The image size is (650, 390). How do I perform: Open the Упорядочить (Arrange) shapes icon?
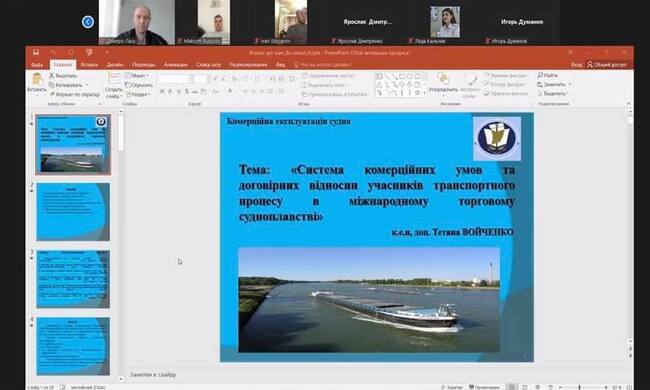tap(443, 79)
